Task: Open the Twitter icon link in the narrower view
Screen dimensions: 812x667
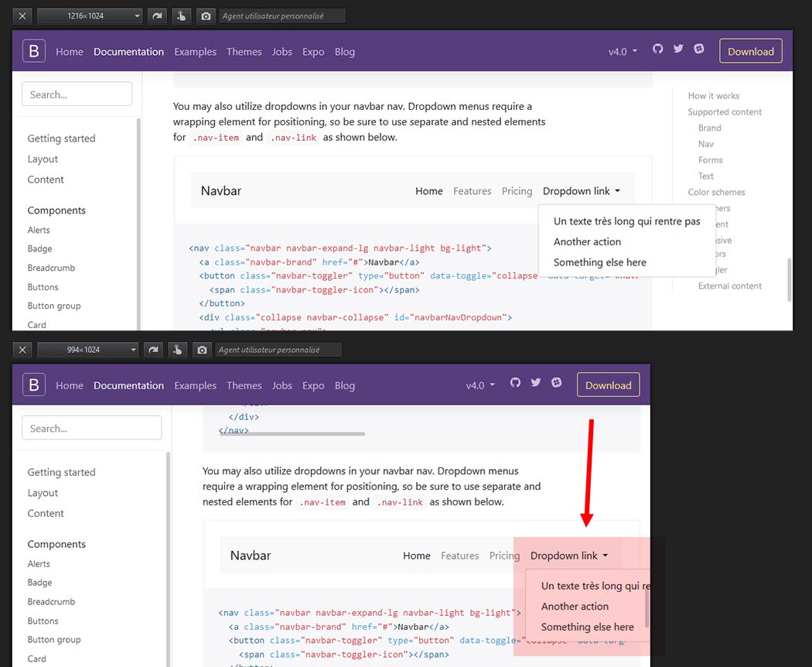Action: click(536, 382)
